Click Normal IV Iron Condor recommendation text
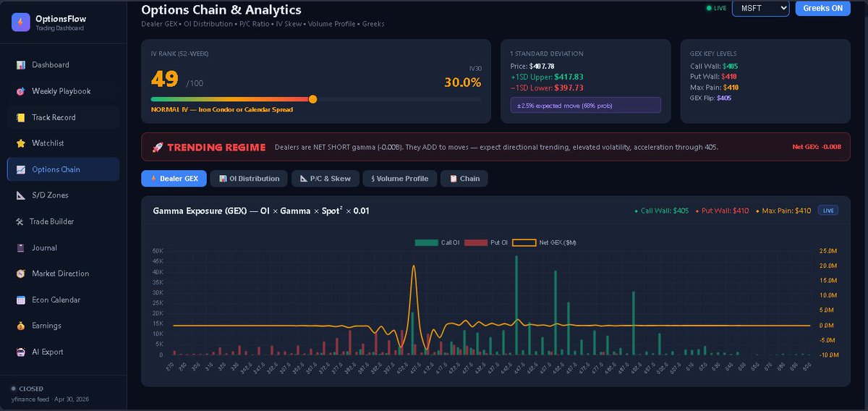Viewport: 868px width, 411px height. pos(222,110)
